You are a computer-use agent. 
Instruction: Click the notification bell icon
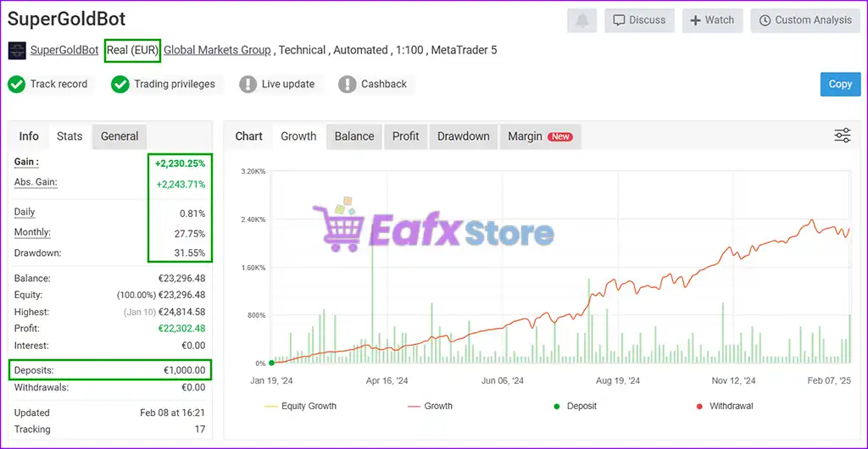(581, 20)
